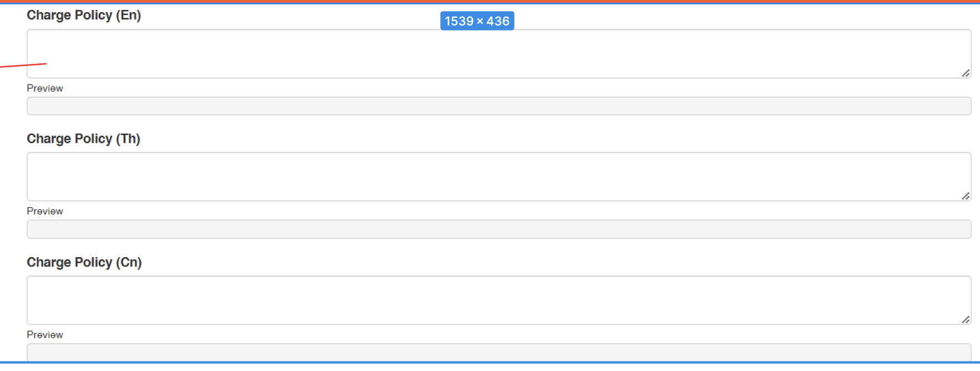Click the Charge Policy (Cn) text area

click(498, 300)
